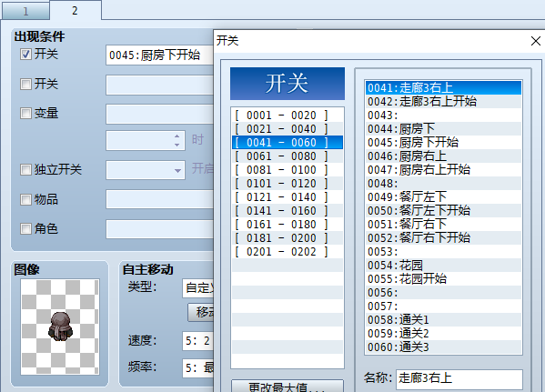The height and width of the screenshot is (392, 545).
Task: Select switch 0054:花园
Action: [x=443, y=266]
